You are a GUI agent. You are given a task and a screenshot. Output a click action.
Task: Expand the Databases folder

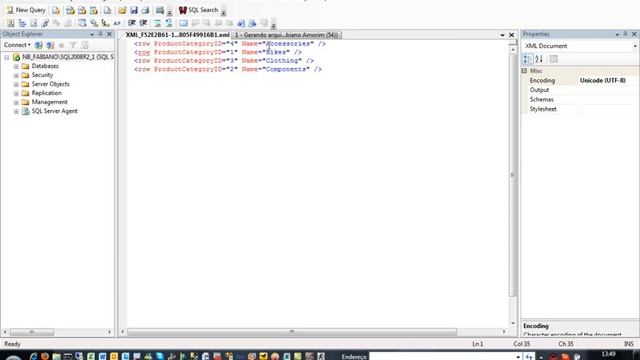pyautogui.click(x=16, y=66)
